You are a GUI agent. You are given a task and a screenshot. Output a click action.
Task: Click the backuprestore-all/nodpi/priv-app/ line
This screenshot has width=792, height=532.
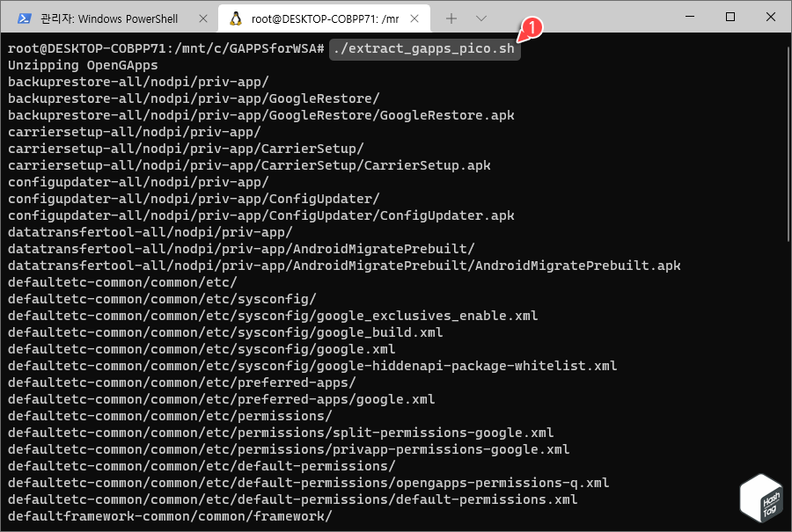pos(138,82)
